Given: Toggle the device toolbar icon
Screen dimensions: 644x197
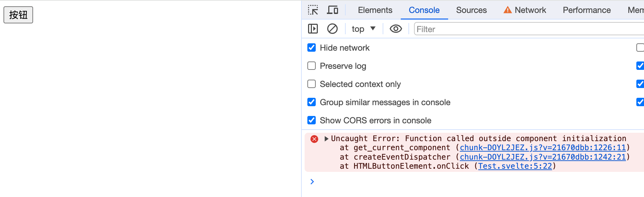Looking at the screenshot, I should click(x=332, y=10).
